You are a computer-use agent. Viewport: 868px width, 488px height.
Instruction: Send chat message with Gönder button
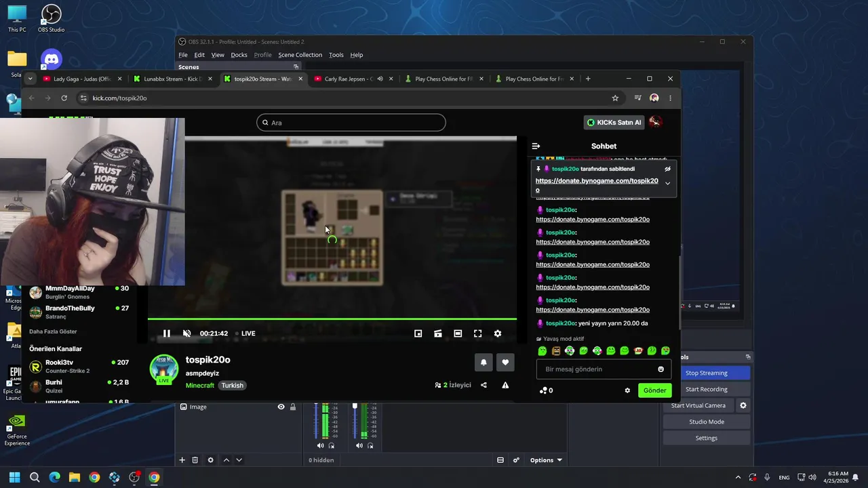tap(654, 390)
